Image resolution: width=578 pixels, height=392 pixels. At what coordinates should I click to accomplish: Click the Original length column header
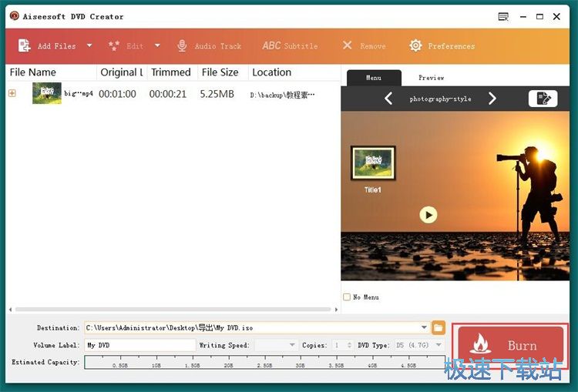[x=122, y=72]
